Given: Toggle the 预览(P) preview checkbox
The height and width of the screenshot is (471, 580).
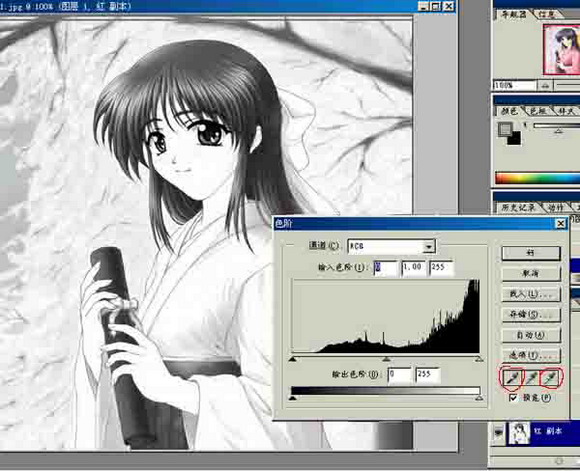Looking at the screenshot, I should coord(513,398).
